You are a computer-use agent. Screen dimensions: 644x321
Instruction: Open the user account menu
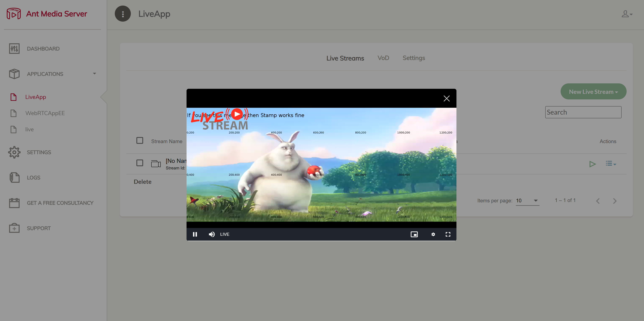[x=627, y=14]
